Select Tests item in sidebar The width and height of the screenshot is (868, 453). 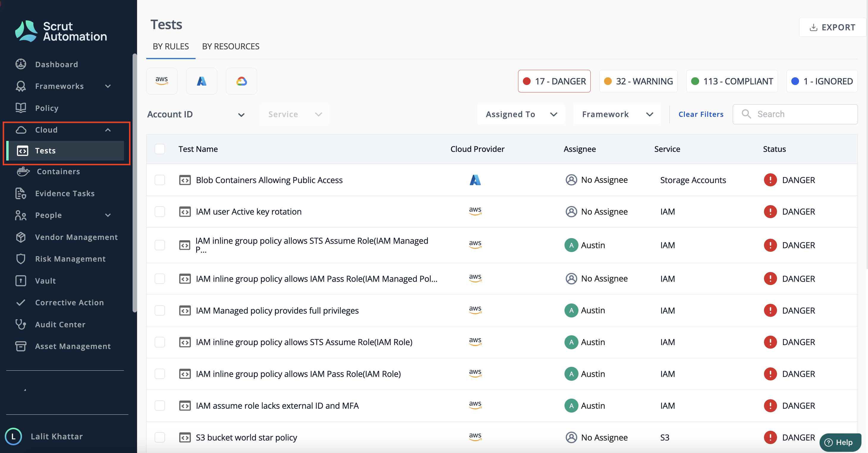coord(65,151)
